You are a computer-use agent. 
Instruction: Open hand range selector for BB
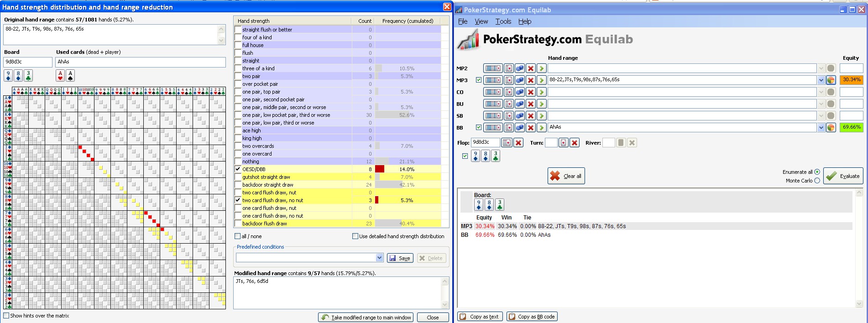pos(493,128)
